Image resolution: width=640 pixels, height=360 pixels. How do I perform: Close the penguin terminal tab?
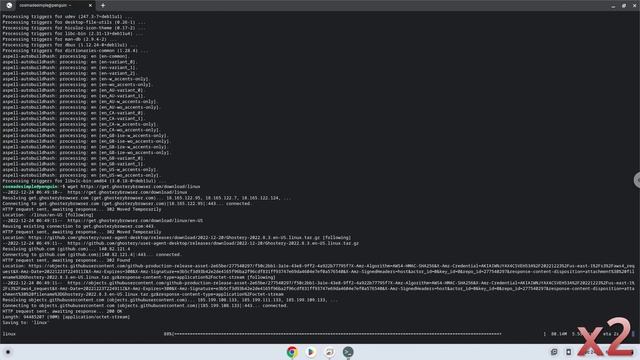pyautogui.click(x=90, y=6)
